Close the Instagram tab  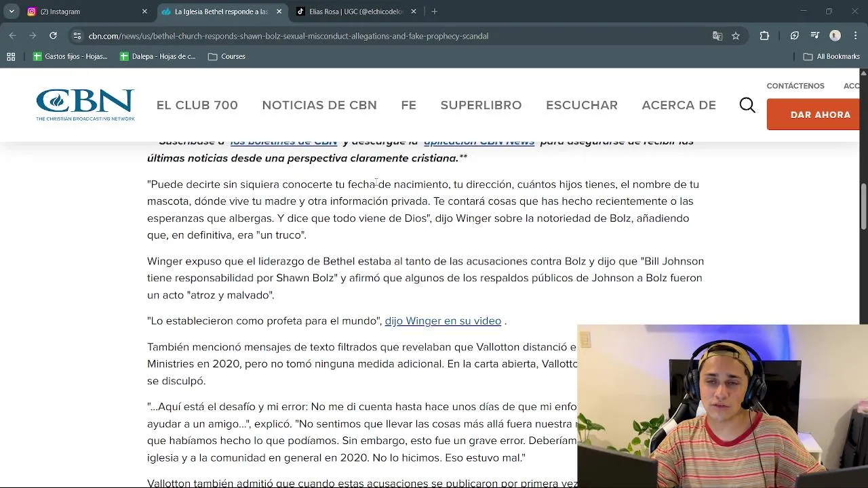click(x=144, y=12)
